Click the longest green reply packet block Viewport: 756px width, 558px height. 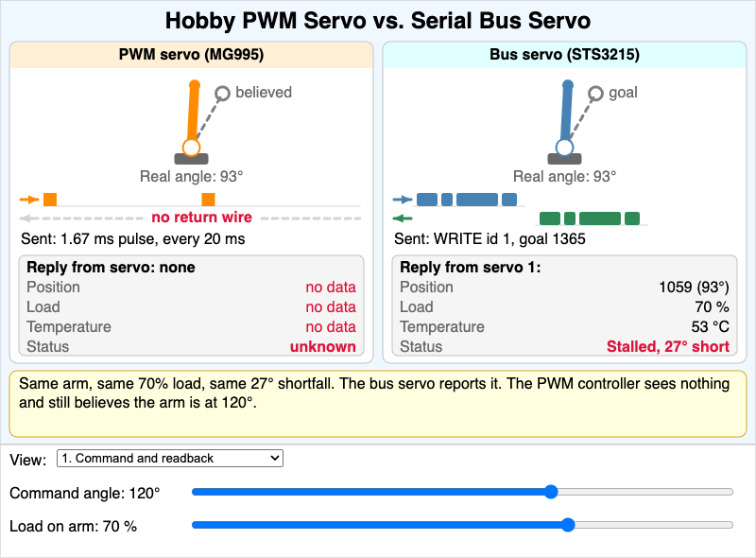[600, 218]
